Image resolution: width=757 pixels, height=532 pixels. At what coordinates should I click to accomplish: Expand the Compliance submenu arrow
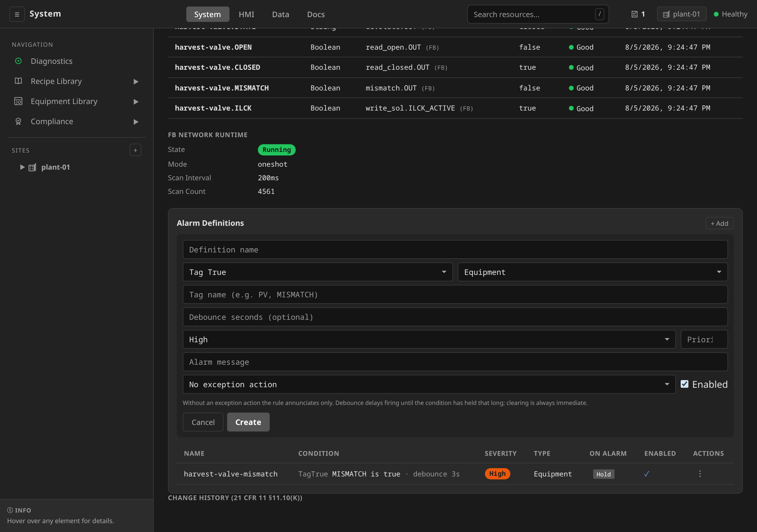coord(136,122)
